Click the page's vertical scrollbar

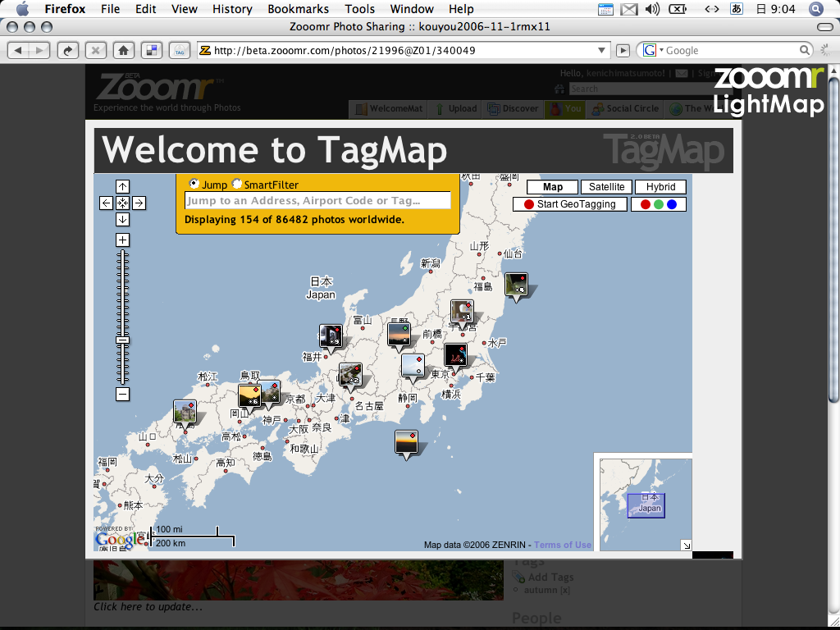(x=833, y=241)
